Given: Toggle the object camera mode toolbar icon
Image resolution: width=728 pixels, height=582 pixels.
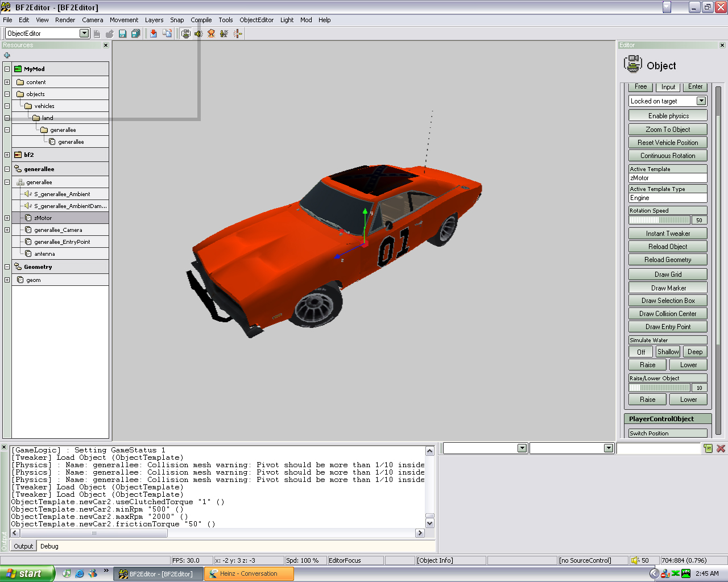Looking at the screenshot, I should coord(185,34).
